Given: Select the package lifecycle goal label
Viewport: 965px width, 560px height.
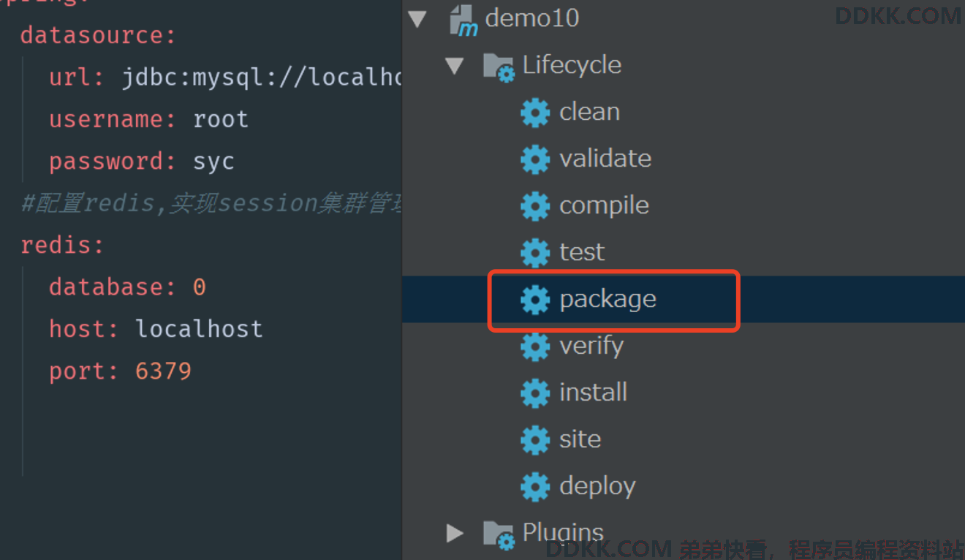Looking at the screenshot, I should click(x=608, y=300).
